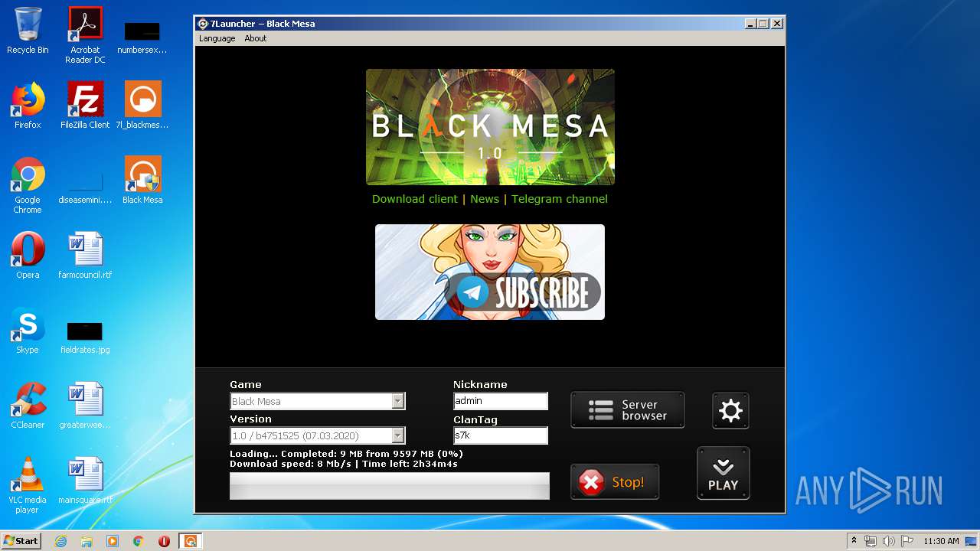Screen dimensions: 980x551
Task: Select the FileZilla Client desktop icon
Action: 85,105
